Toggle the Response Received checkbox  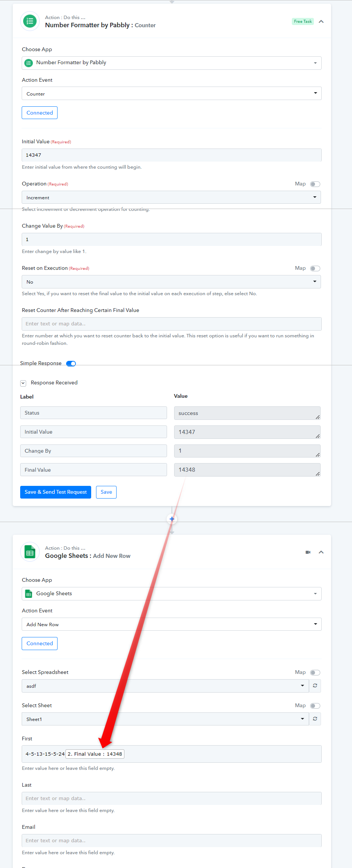point(23,383)
